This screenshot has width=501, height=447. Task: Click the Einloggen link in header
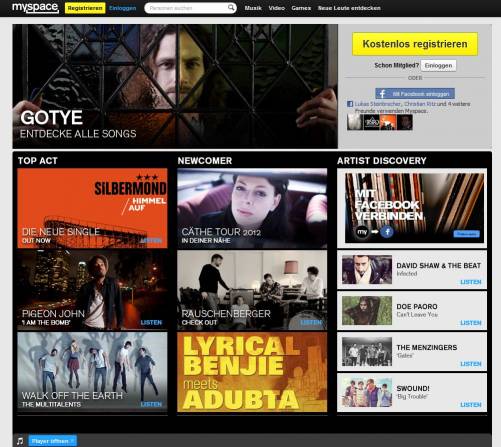tap(123, 8)
